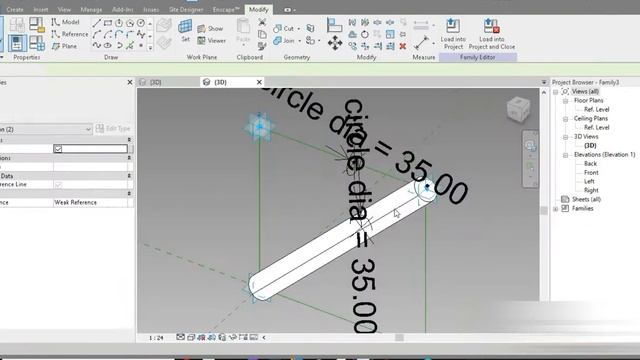Select the Plane option
Screen dimensions: 640x360
(x=64, y=46)
